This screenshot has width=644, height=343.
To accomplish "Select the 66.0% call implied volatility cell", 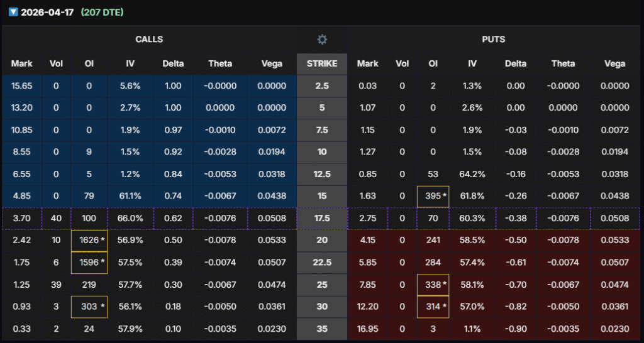I will 131,219.
